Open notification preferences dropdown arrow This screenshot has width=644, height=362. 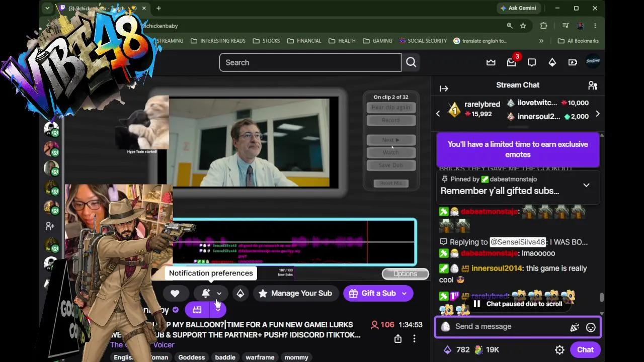tap(219, 294)
